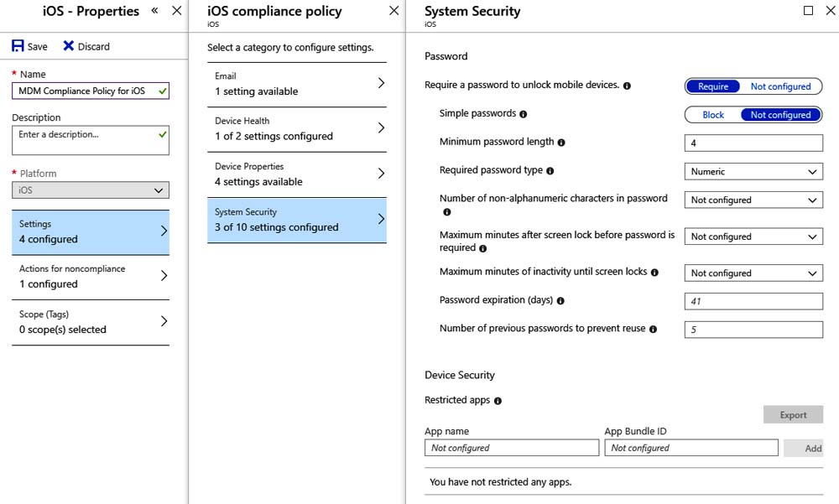839x504 pixels.
Task: Open Actions for noncompliance settings
Action: click(x=91, y=277)
